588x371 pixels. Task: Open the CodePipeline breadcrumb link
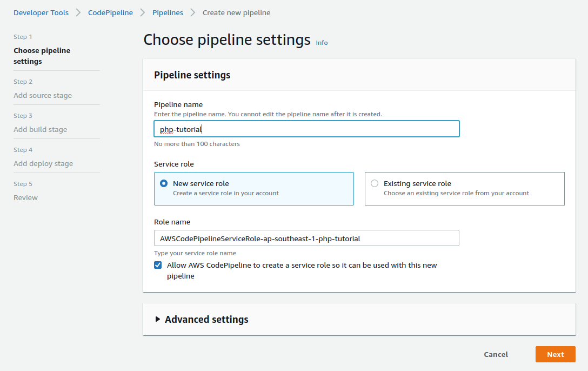(110, 12)
